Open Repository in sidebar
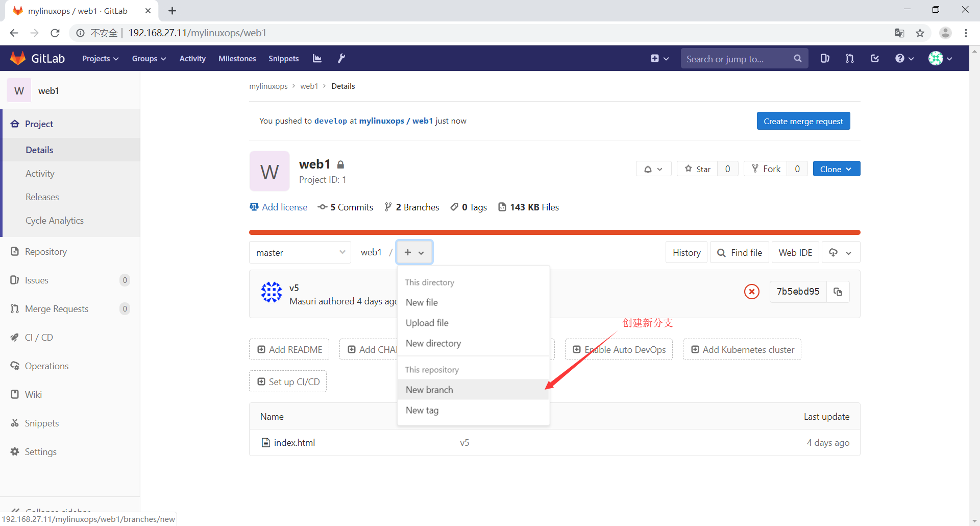The image size is (980, 526). tap(70, 251)
